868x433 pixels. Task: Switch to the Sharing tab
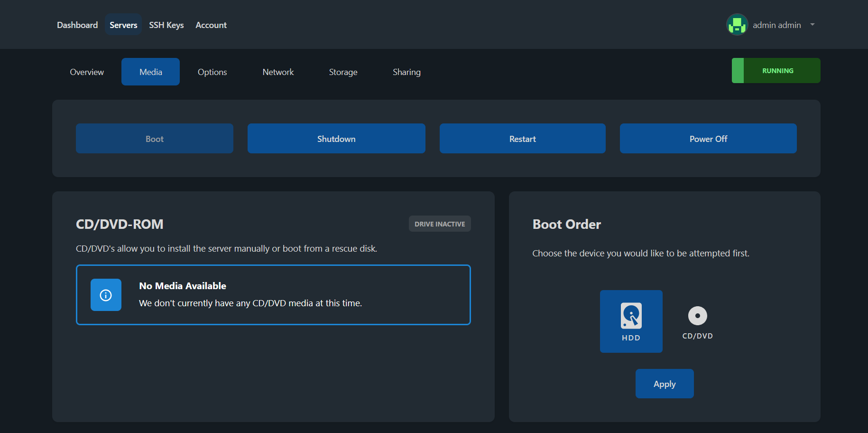[x=406, y=72]
